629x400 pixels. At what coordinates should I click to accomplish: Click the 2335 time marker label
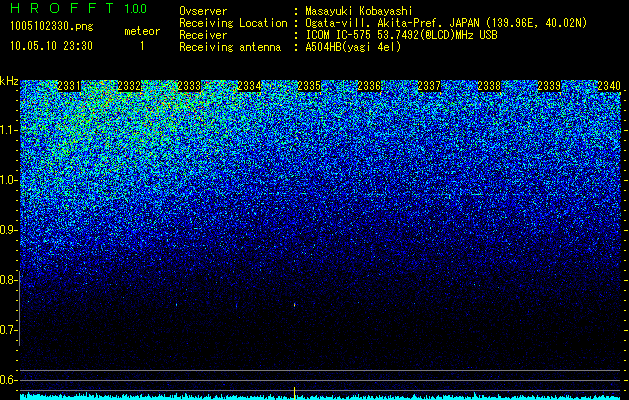pyautogui.click(x=309, y=86)
